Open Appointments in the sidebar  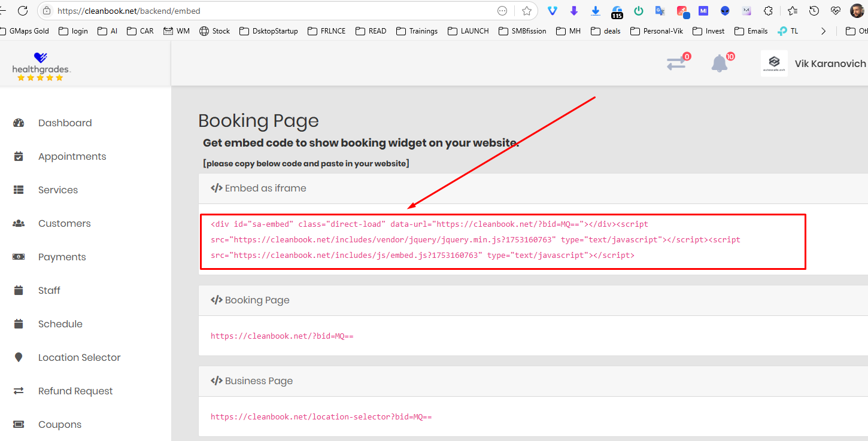72,156
